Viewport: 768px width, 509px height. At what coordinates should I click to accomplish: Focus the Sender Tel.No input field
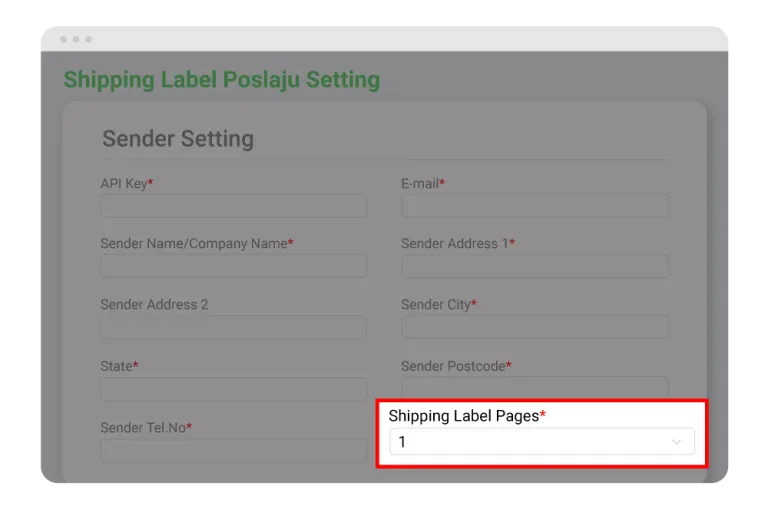pyautogui.click(x=234, y=450)
